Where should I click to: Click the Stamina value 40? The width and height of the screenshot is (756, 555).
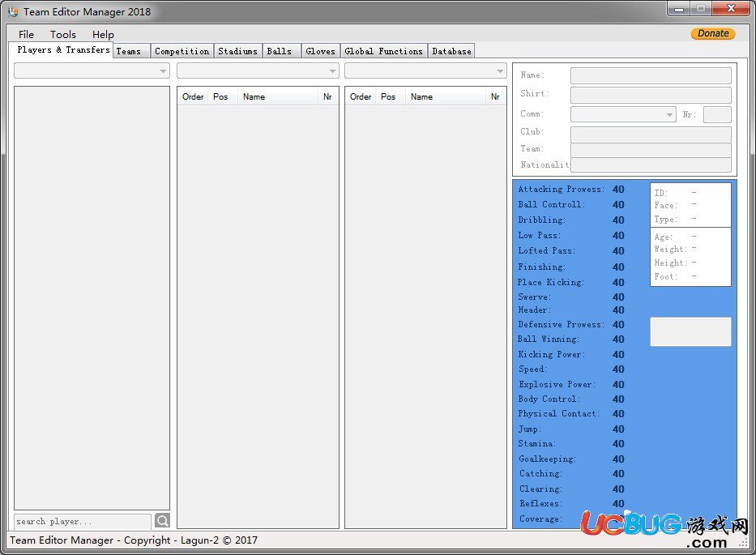(x=618, y=444)
